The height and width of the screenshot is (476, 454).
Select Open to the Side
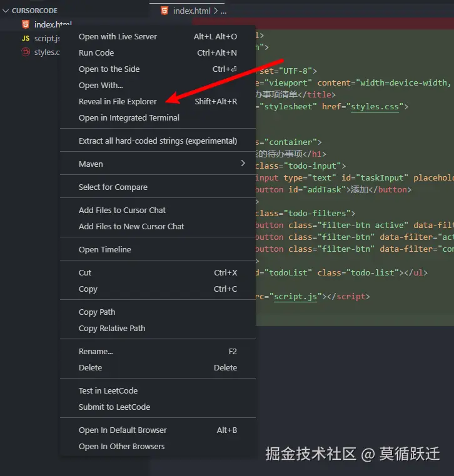point(158,69)
